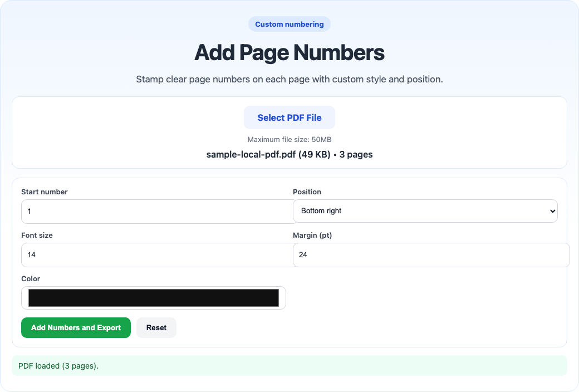Click the subtitle about stamping page numbers
Image resolution: width=579 pixels, height=392 pixels.
pos(289,79)
